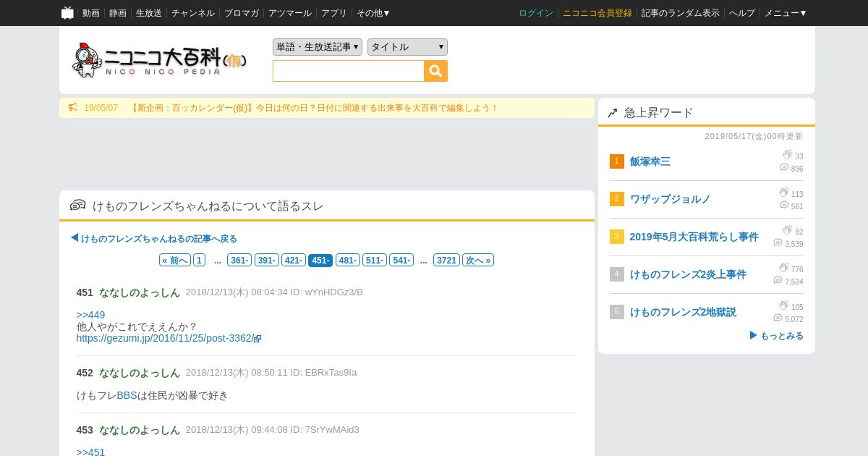This screenshot has height=456, width=868.
Task: Click the back triangle by けものフレンズちゃんねるの記事へ戻る
Action: tap(75, 237)
